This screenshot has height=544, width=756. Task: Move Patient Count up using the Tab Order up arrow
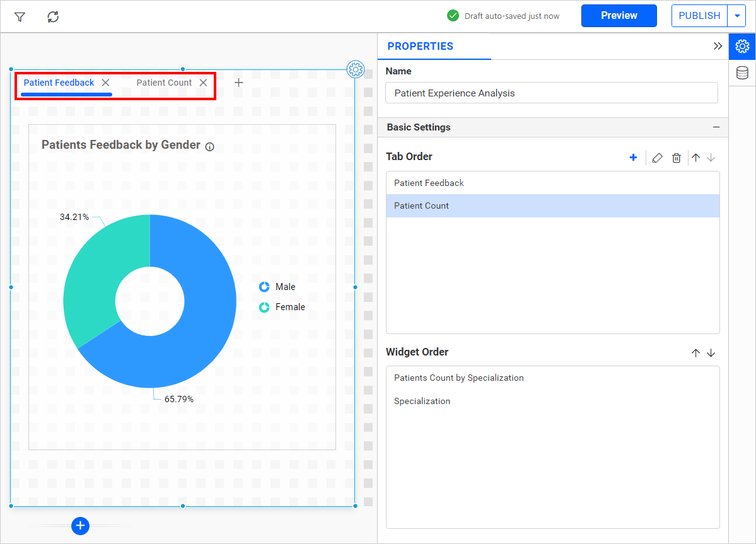click(695, 158)
